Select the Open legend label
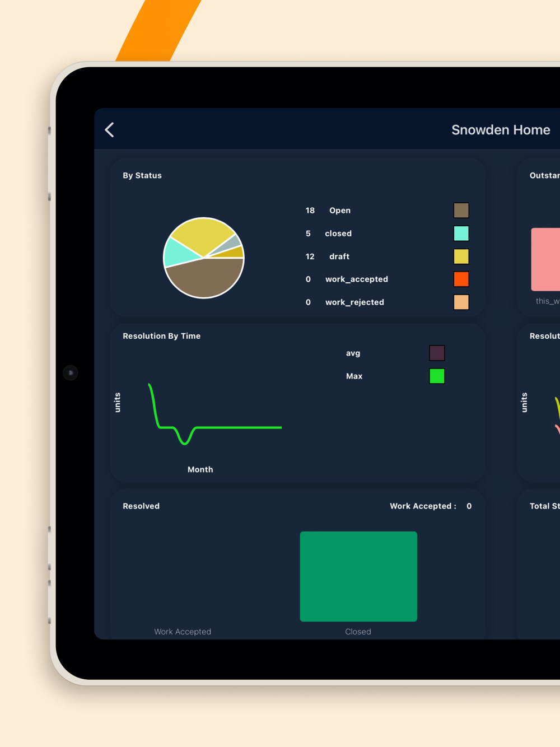The height and width of the screenshot is (747, 560). coord(340,211)
